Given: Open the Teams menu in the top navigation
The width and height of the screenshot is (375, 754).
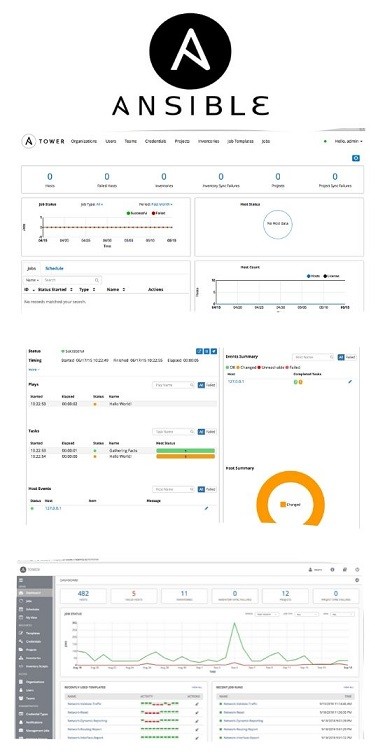Looking at the screenshot, I should point(130,141).
